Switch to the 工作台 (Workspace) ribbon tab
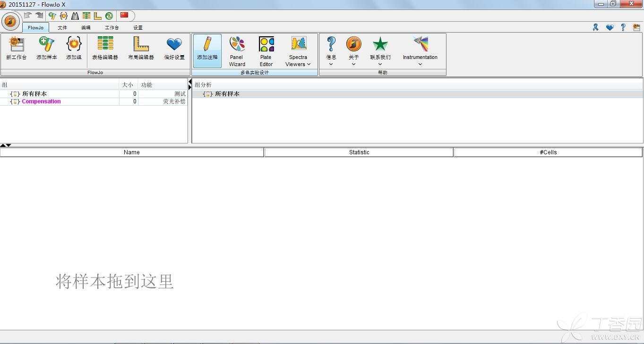 point(112,28)
